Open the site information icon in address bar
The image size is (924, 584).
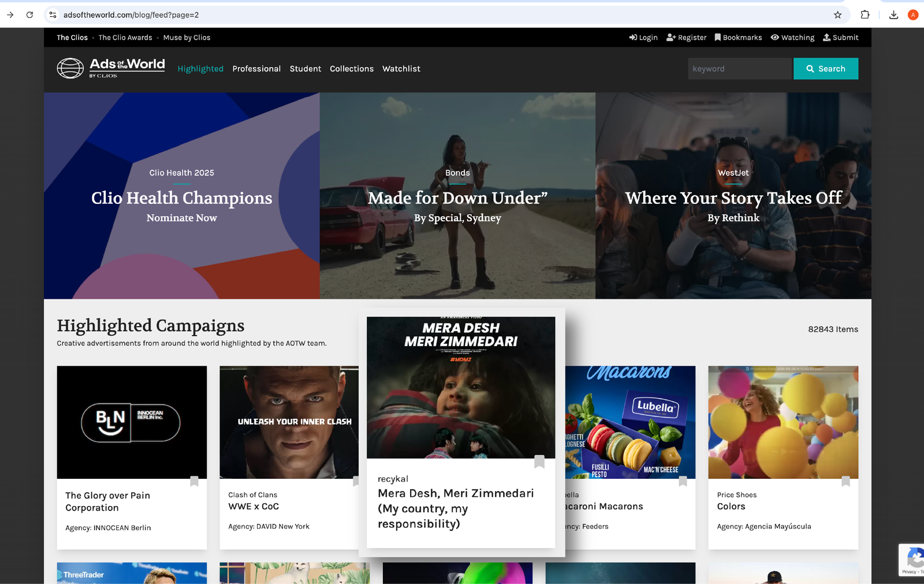coord(53,15)
